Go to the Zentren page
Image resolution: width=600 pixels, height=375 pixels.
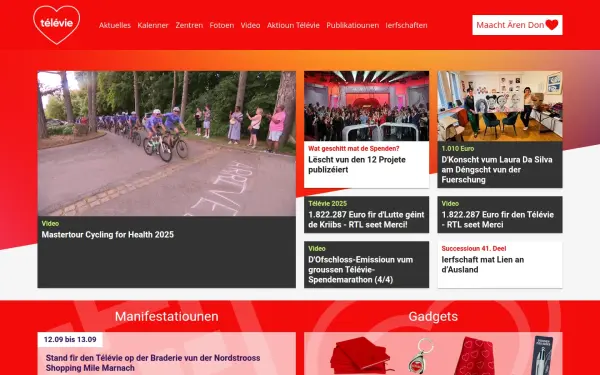(189, 25)
